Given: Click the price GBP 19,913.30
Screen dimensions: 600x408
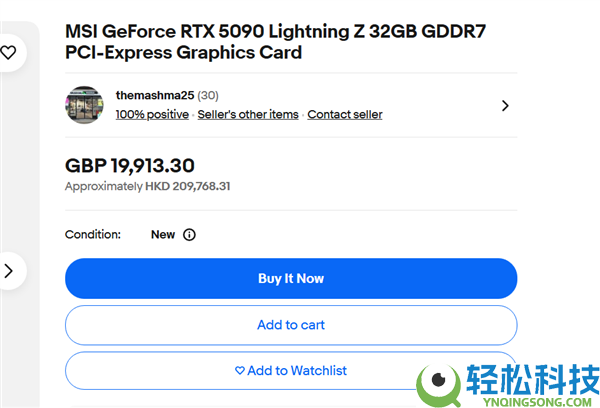Looking at the screenshot, I should (x=130, y=166).
